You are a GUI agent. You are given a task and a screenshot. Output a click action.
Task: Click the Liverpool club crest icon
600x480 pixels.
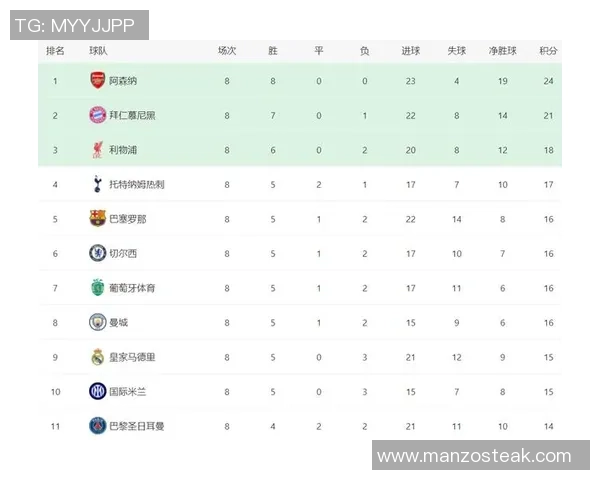click(97, 150)
